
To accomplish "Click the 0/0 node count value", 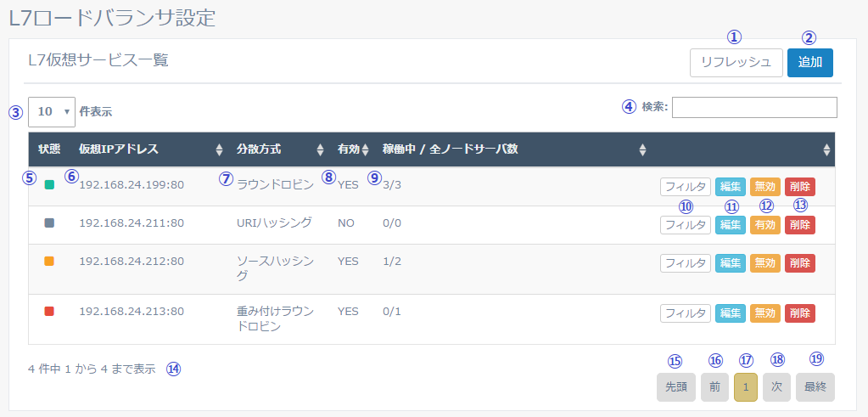I will (391, 223).
